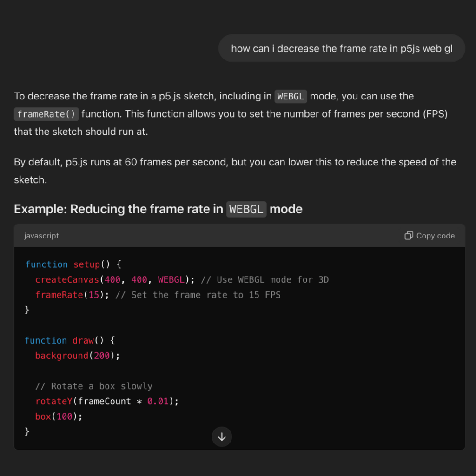The image size is (476, 476).
Task: Click the 'Rotate a box slowly' comment
Action: point(93,386)
